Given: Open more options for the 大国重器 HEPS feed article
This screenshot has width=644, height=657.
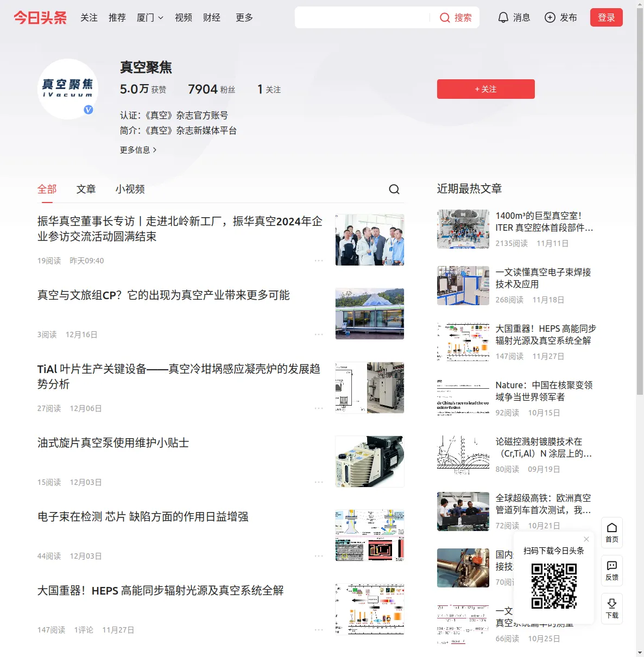Looking at the screenshot, I should pyautogui.click(x=319, y=630).
